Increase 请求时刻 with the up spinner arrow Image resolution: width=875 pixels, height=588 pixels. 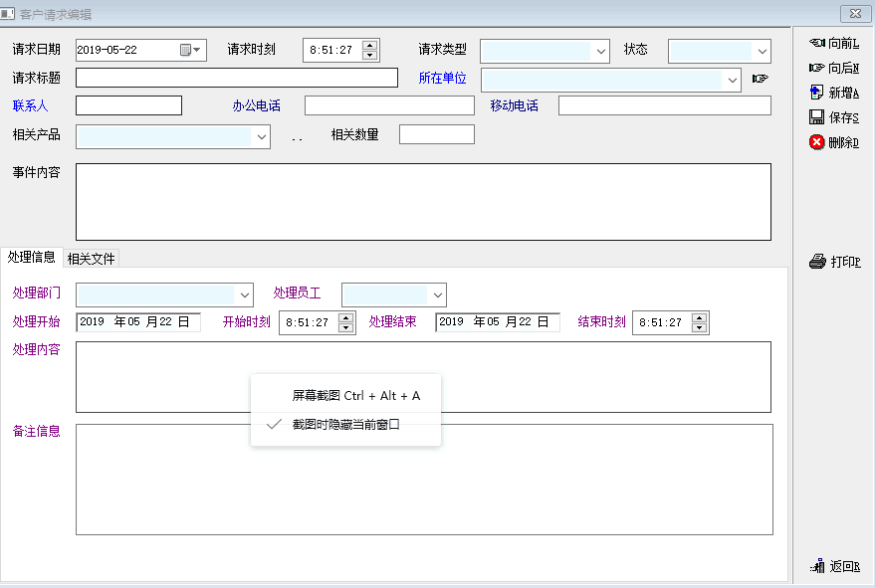[370, 45]
